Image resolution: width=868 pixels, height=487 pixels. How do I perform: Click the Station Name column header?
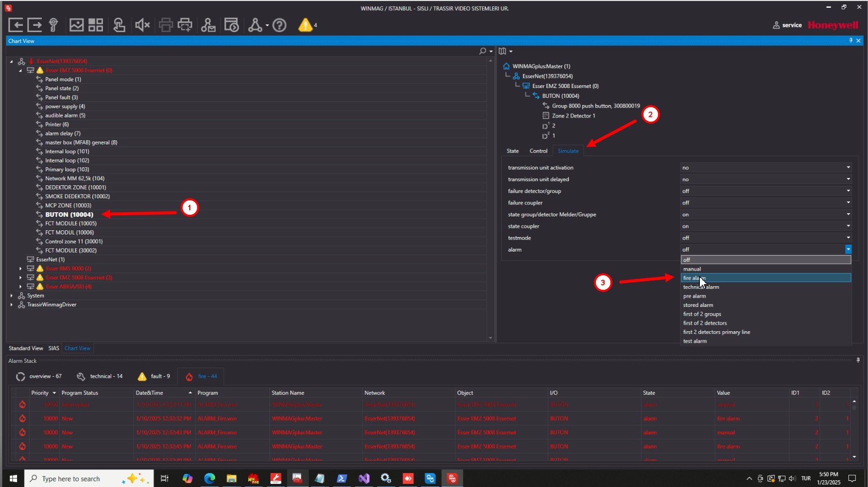(316, 393)
